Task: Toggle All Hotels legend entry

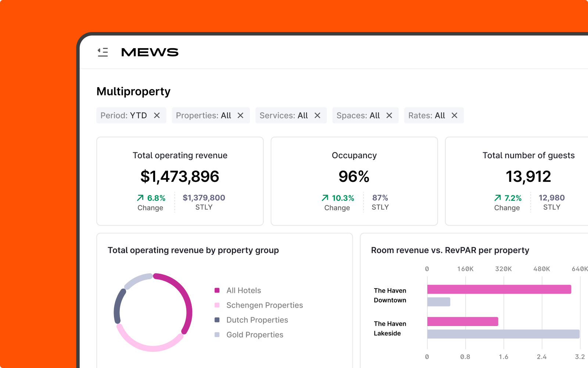Action: (x=243, y=290)
